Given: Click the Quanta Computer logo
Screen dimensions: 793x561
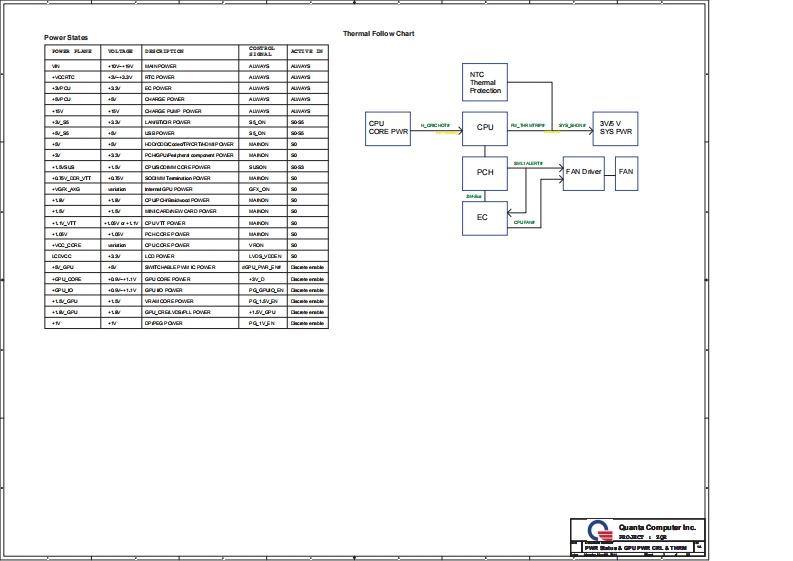Looking at the screenshot, I should coord(596,530).
